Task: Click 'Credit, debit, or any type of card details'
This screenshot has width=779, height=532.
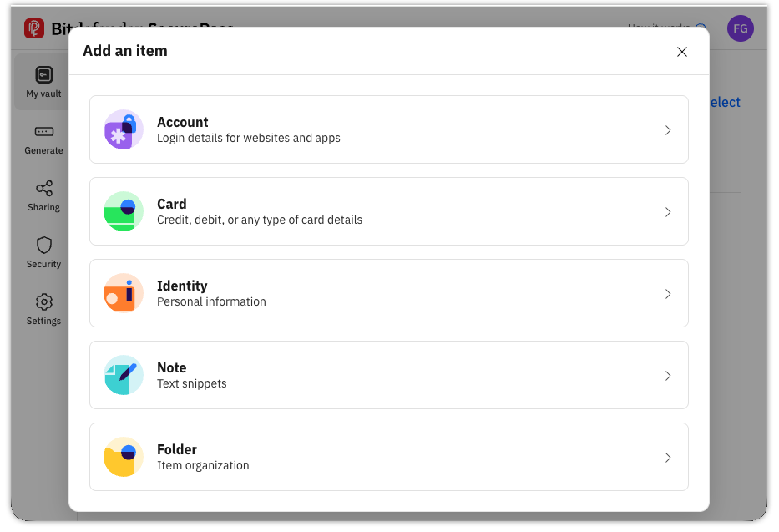Action: pos(260,220)
